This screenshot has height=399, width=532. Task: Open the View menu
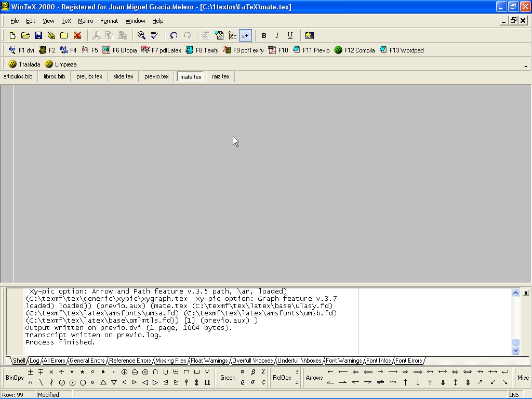(x=48, y=21)
